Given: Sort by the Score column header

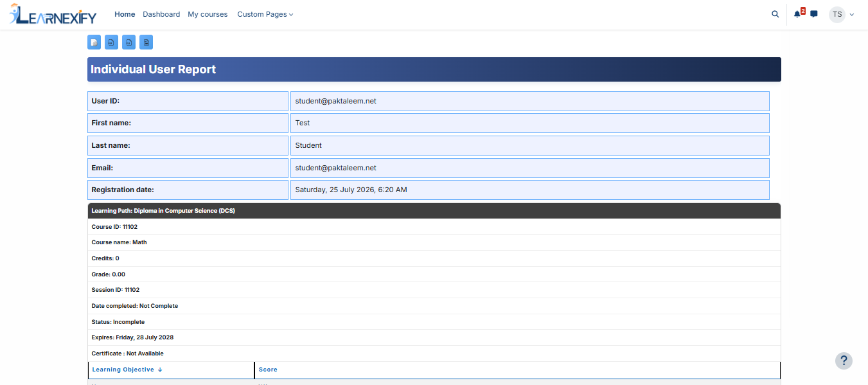Looking at the screenshot, I should tap(268, 370).
